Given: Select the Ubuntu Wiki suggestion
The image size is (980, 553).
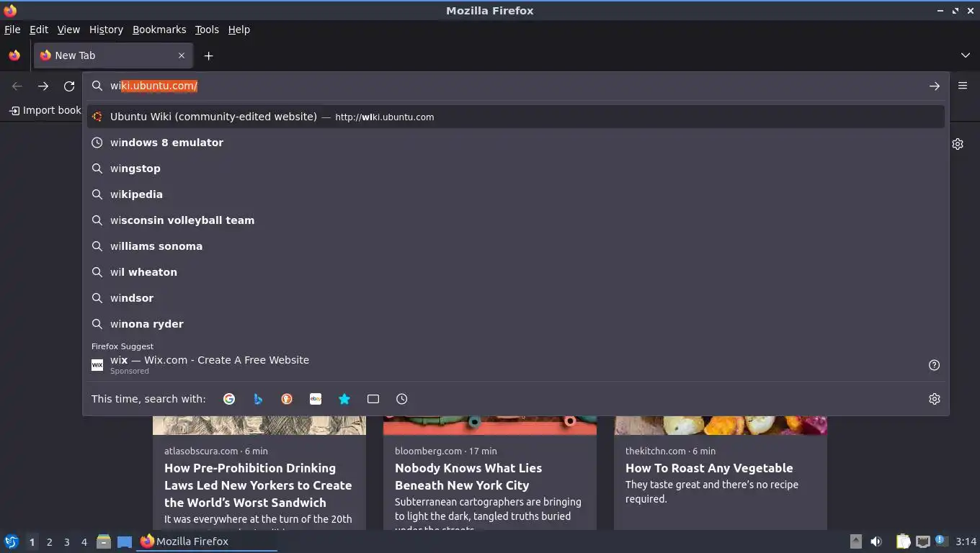Looking at the screenshot, I should point(516,117).
